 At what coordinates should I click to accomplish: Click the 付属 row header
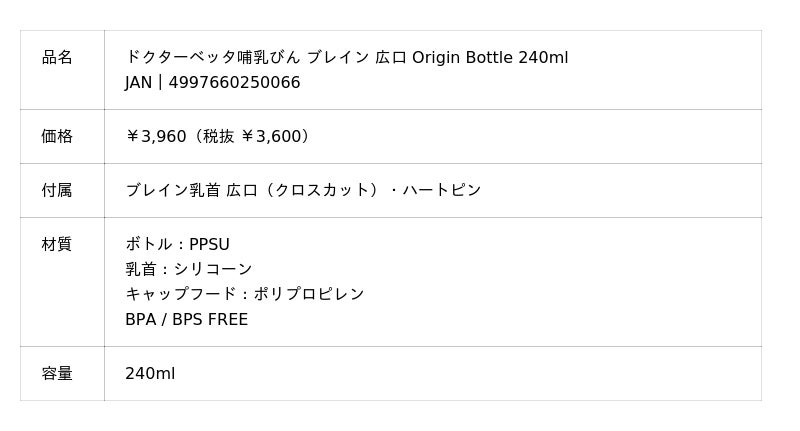[57, 190]
